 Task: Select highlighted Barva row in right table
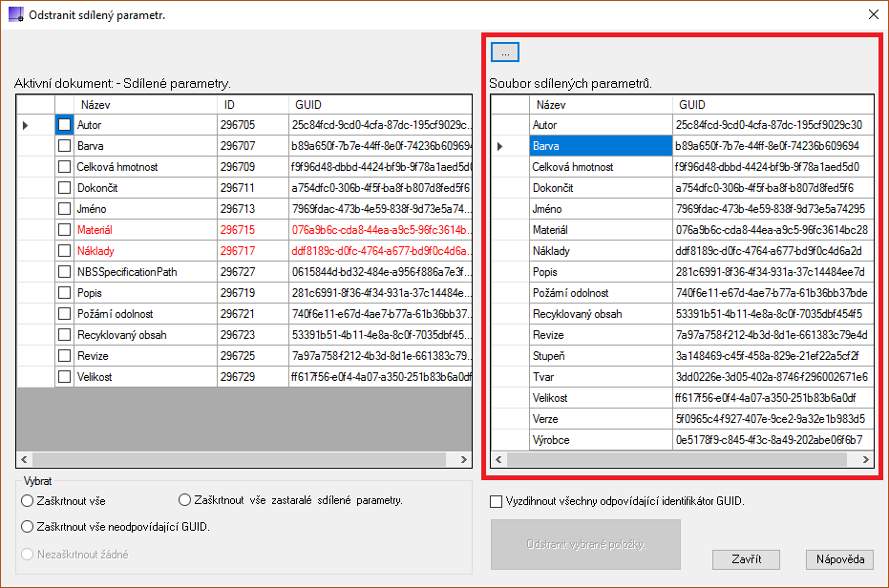(682, 146)
